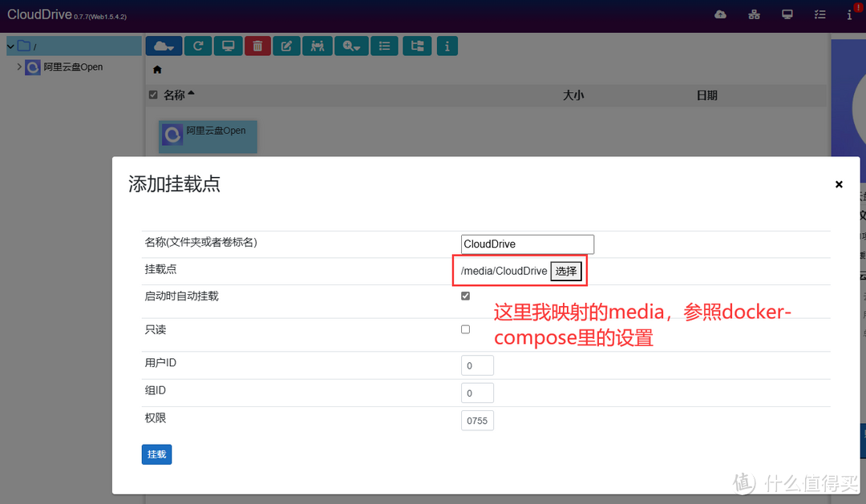
Task: Click the refresh icon in the toolbar
Action: (x=198, y=46)
